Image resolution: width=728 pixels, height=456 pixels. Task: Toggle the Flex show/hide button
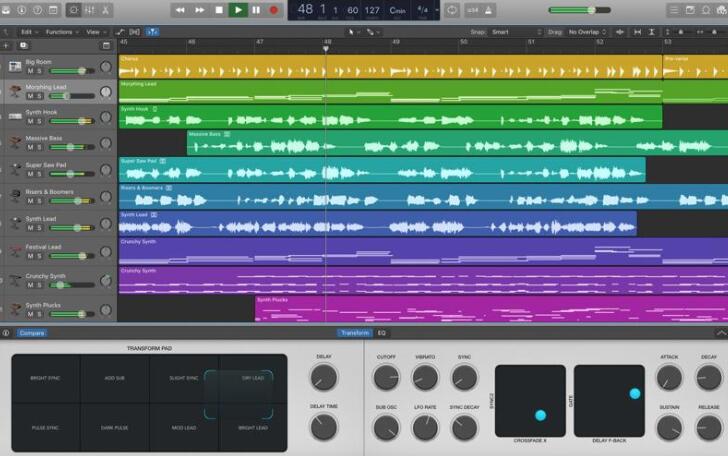(135, 32)
